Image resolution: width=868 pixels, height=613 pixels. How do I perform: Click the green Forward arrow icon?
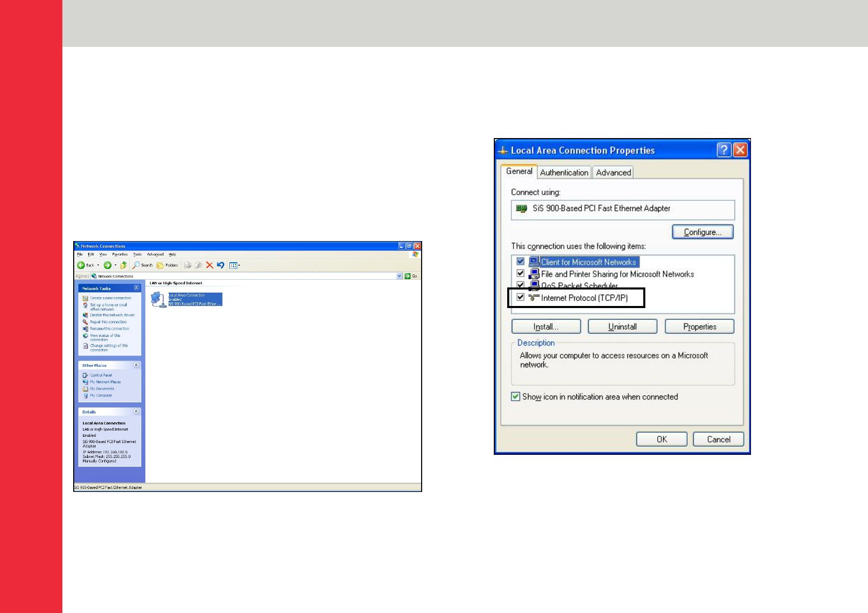coord(107,265)
